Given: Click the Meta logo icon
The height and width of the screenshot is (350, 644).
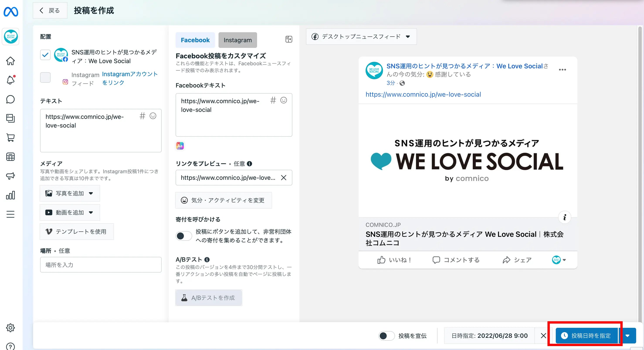Looking at the screenshot, I should click(x=11, y=12).
